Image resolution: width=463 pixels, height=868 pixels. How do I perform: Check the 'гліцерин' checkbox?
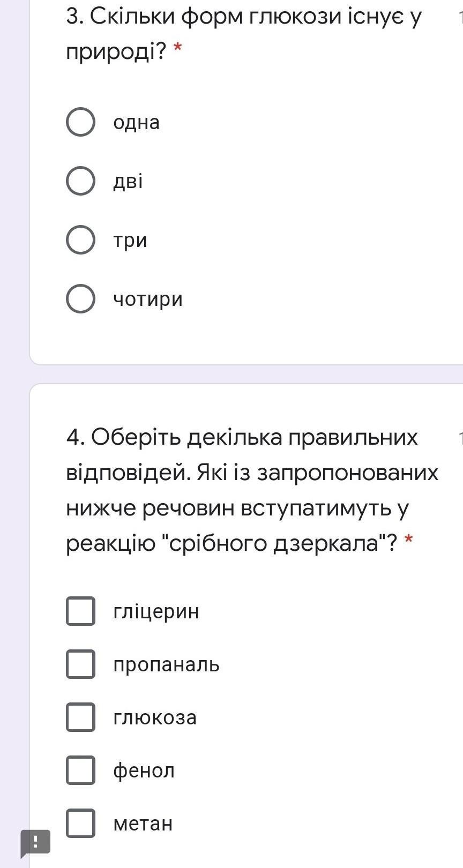pos(80,611)
